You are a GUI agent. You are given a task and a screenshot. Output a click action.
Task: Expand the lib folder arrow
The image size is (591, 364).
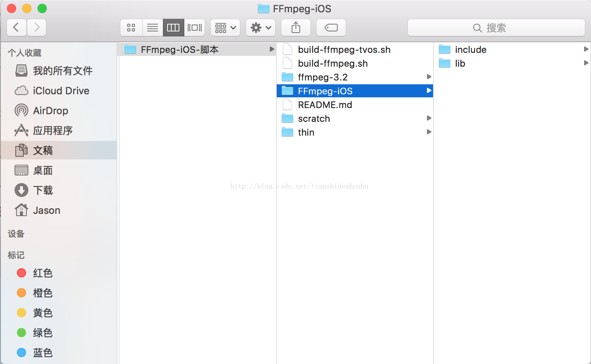pyautogui.click(x=586, y=63)
